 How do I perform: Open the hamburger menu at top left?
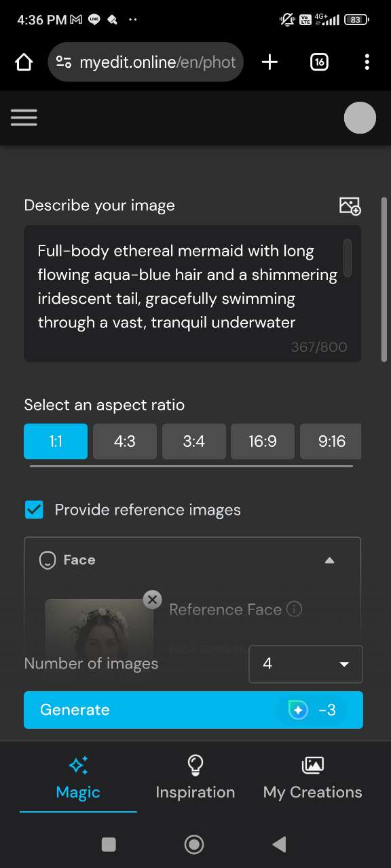tap(24, 117)
